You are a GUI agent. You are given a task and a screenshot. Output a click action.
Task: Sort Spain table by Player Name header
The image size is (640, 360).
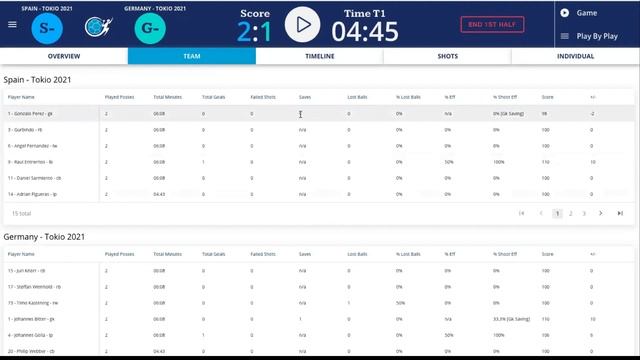click(x=21, y=97)
